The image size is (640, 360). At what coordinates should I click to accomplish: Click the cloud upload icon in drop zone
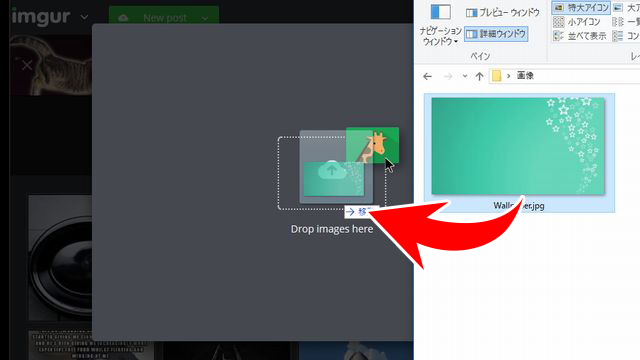click(331, 170)
